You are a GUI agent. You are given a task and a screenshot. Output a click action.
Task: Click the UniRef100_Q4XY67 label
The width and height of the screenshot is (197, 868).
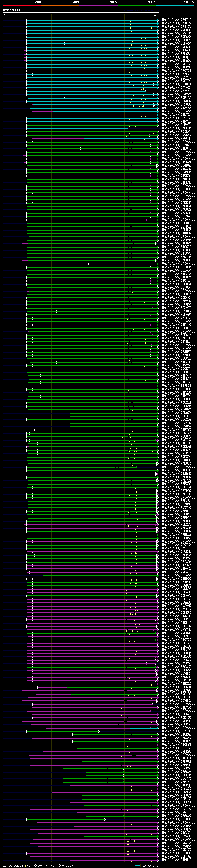[176, 365]
